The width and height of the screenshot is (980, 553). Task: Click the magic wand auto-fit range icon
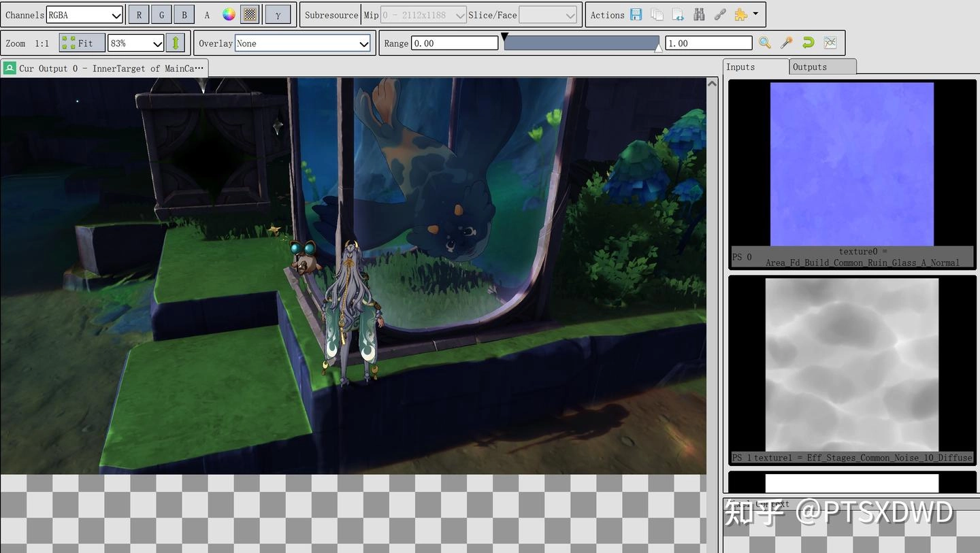point(787,43)
